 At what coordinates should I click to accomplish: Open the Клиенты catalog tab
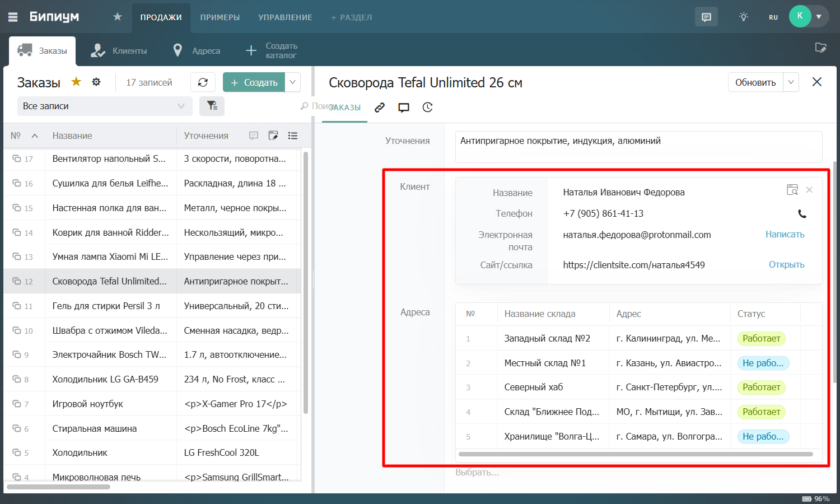(x=119, y=50)
